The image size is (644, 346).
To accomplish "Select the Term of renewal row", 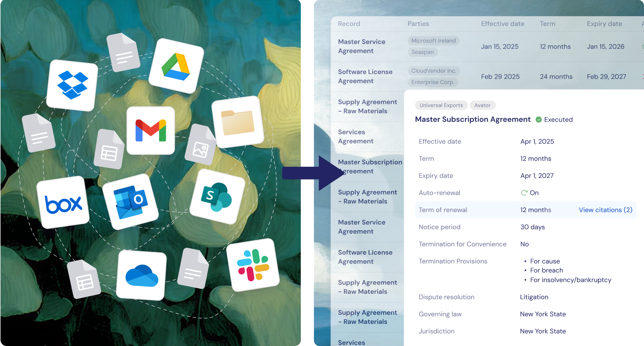I will (525, 210).
